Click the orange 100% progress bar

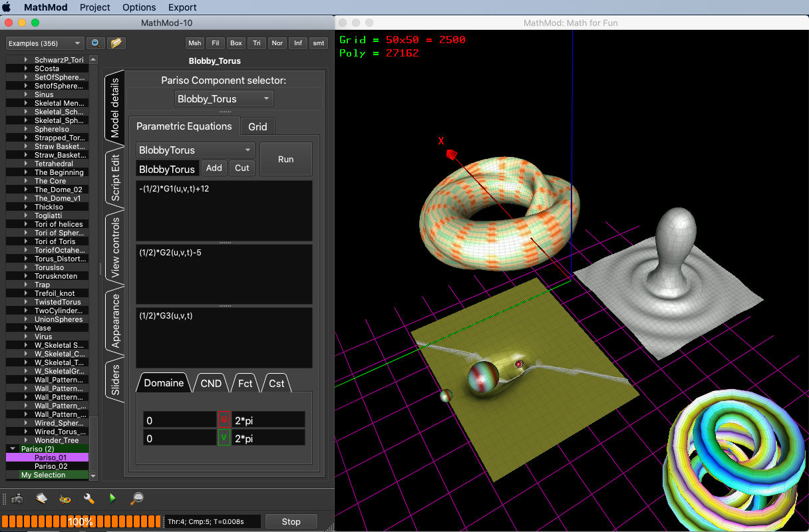[x=80, y=521]
